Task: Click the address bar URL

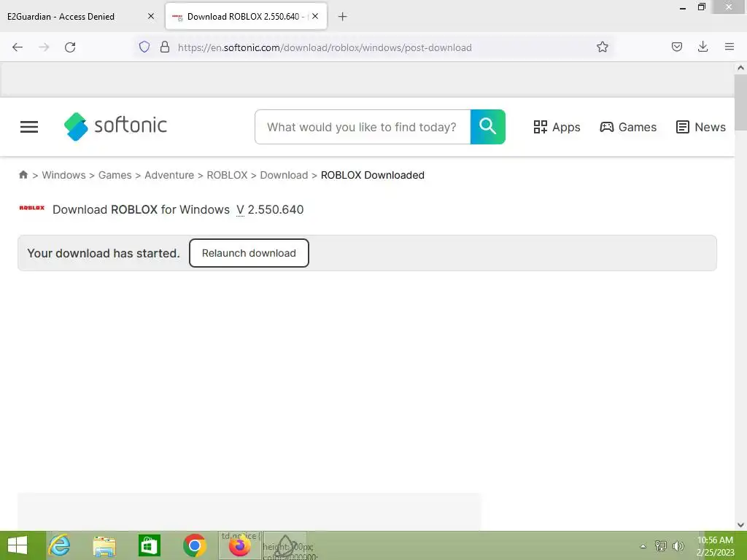Action: 325,47
